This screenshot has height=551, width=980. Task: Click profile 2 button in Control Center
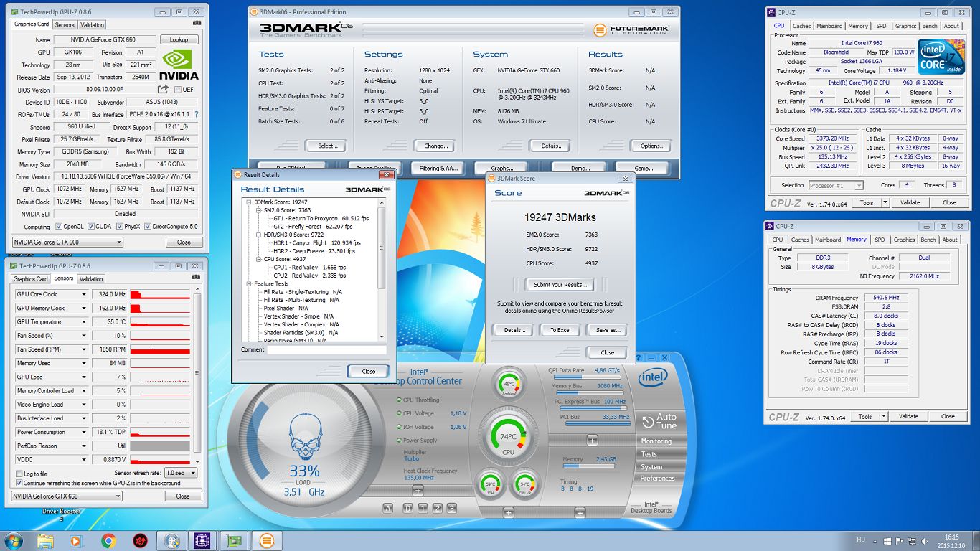click(x=437, y=508)
